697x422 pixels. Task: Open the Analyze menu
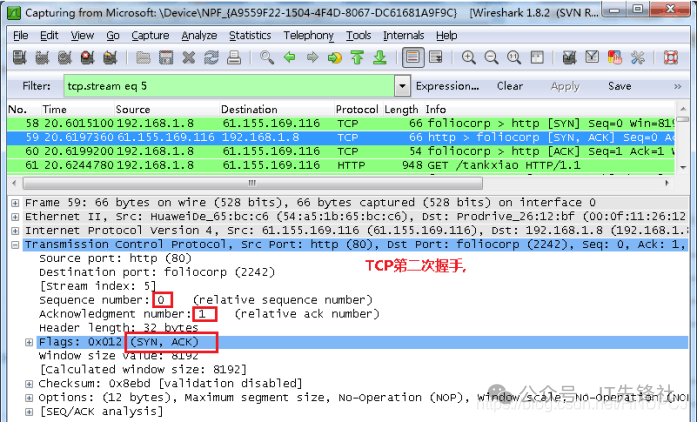click(x=199, y=35)
